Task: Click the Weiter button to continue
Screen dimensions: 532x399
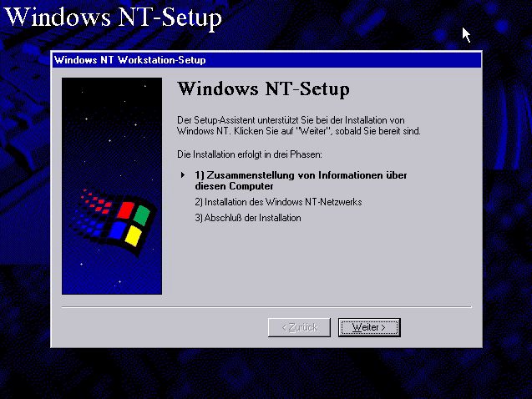Action: pyautogui.click(x=369, y=327)
